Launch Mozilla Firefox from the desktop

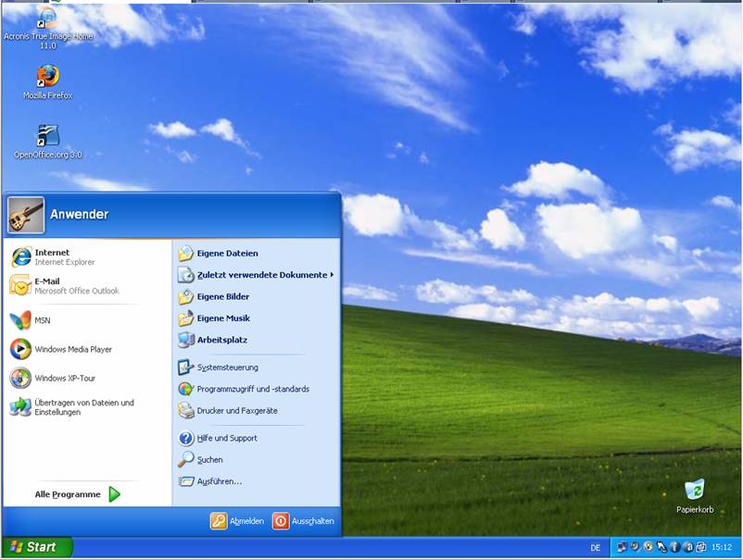click(48, 81)
